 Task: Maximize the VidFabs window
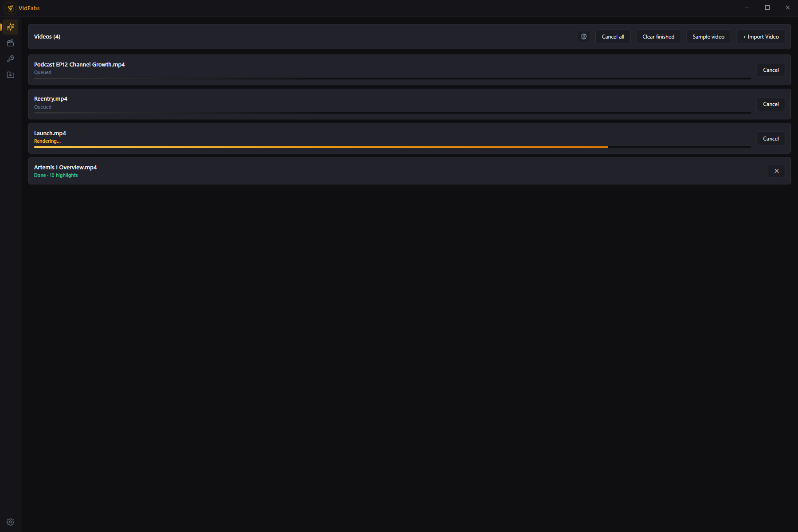pos(767,8)
